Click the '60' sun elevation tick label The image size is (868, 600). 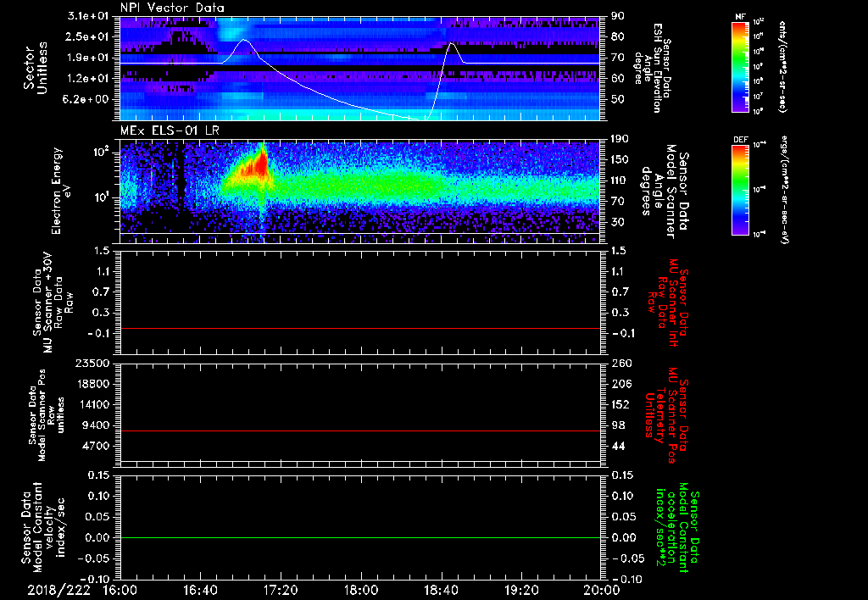617,79
